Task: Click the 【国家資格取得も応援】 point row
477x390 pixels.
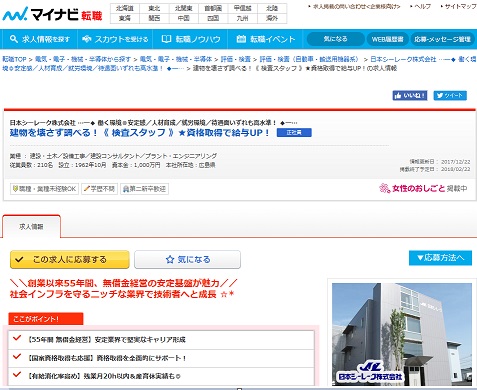Action: tap(161, 358)
